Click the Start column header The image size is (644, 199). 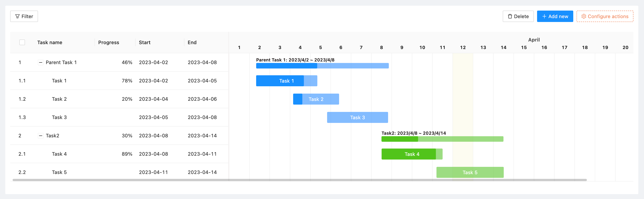(x=145, y=43)
